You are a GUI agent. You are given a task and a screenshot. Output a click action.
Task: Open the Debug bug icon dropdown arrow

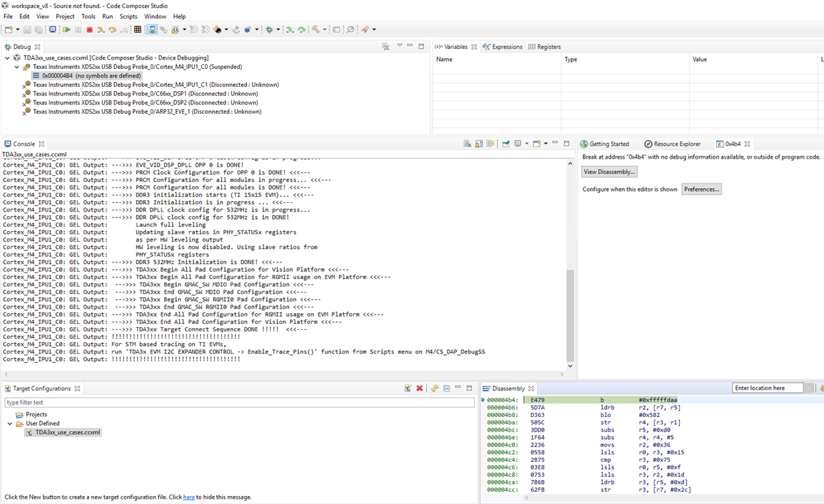[x=278, y=29]
